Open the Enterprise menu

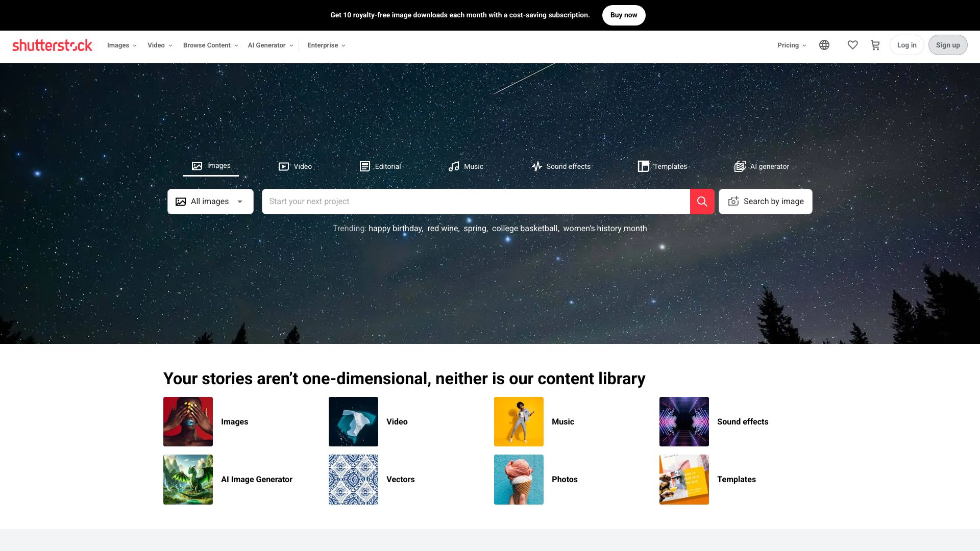326,45
